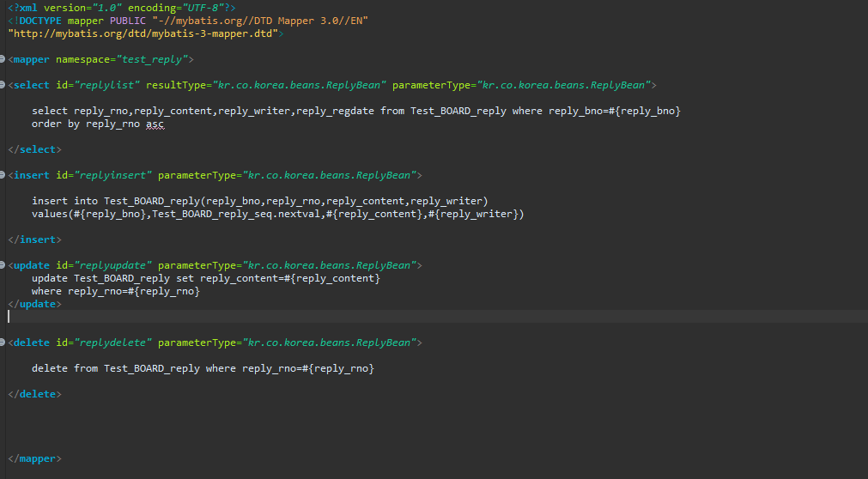Click "where reply_bno=#{reply_bno}" in the select query
868x479 pixels.
[596, 111]
